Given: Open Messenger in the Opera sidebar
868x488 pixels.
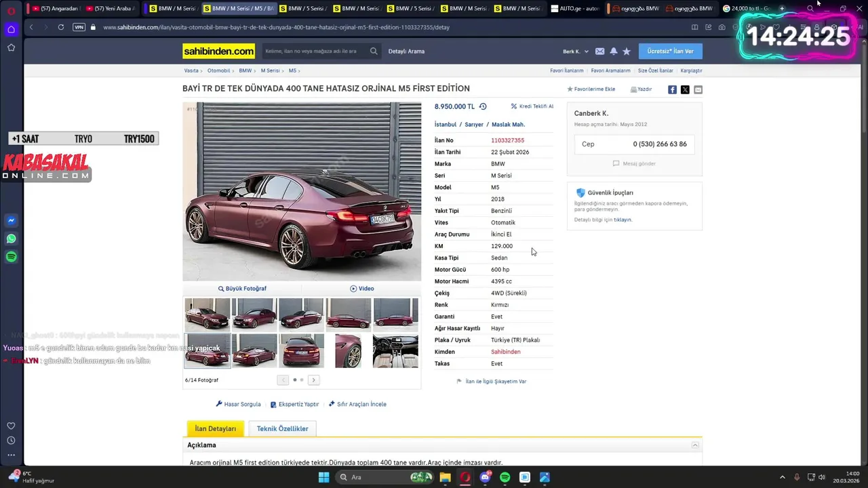Looking at the screenshot, I should point(11,220).
